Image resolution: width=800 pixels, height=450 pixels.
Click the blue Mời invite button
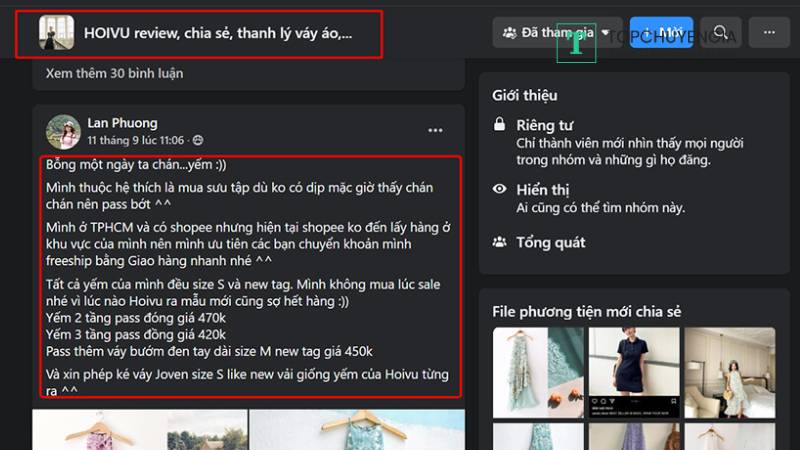(x=661, y=33)
